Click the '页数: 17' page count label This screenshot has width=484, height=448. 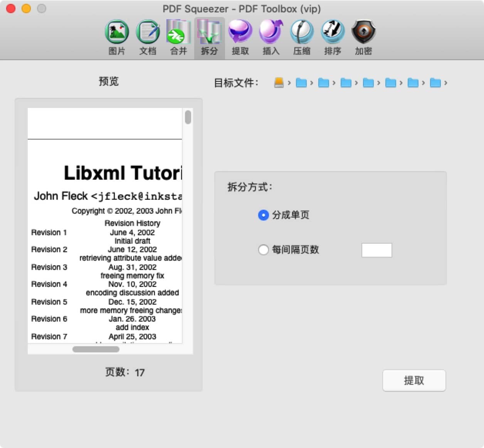(125, 372)
